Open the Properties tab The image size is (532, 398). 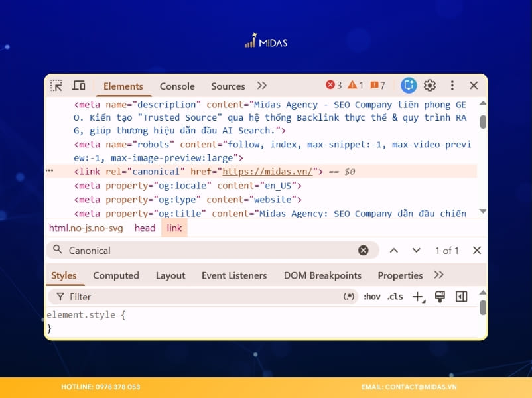[x=400, y=275]
